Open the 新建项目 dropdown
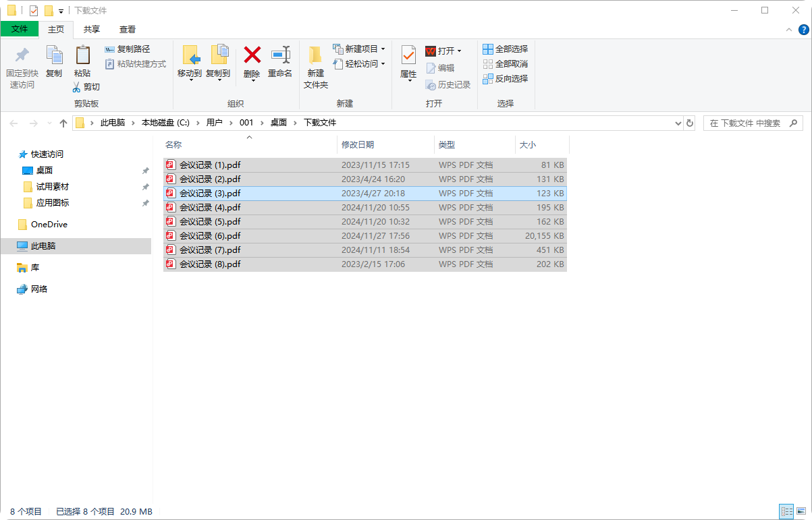The width and height of the screenshot is (812, 520). pyautogui.click(x=358, y=49)
